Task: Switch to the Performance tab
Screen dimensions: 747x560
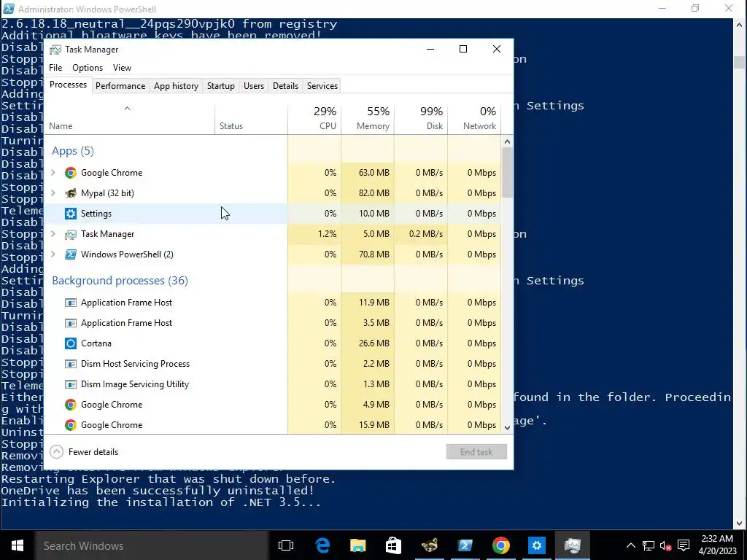Action: click(x=120, y=86)
